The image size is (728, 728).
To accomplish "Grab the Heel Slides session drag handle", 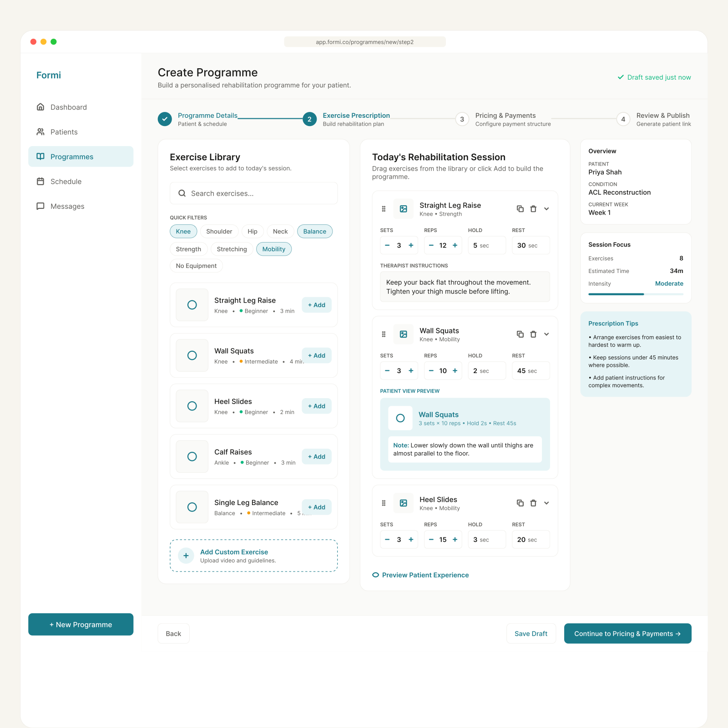I will point(384,503).
